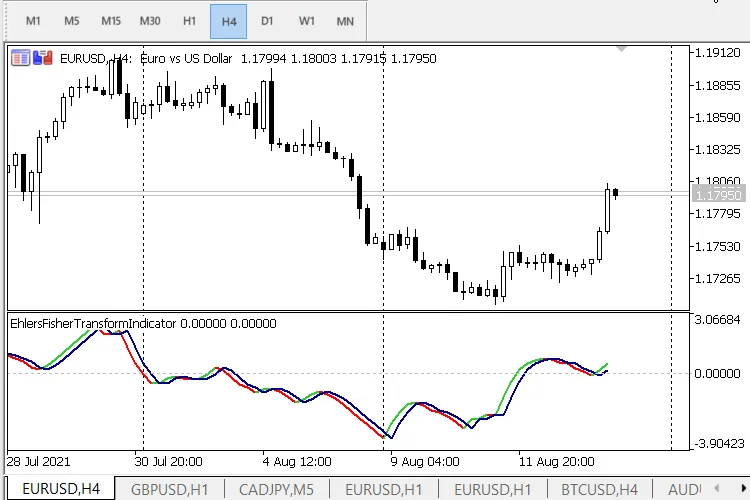Select the MN monthly timeframe
This screenshot has width=750, height=500.
pos(345,21)
